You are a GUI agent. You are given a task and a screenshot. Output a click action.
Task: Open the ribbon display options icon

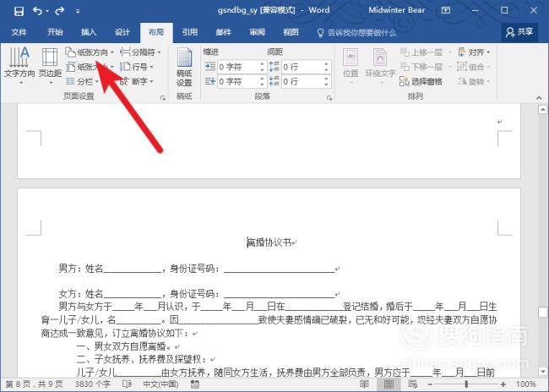tap(446, 10)
